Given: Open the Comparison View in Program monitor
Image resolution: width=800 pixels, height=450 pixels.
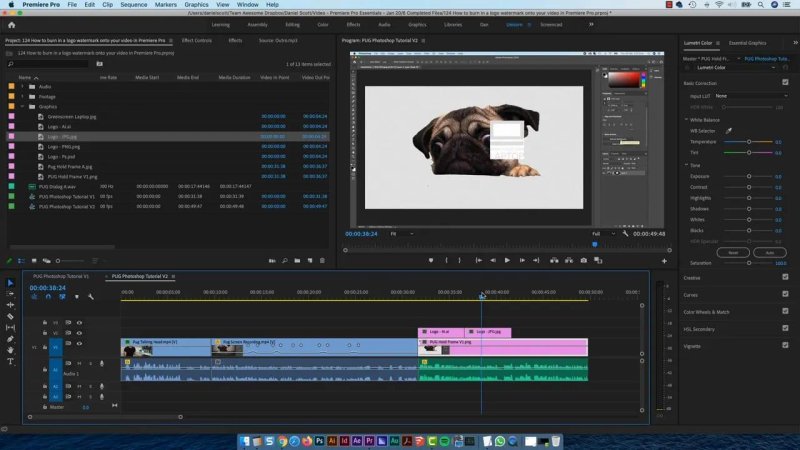Looking at the screenshot, I should coord(598,260).
